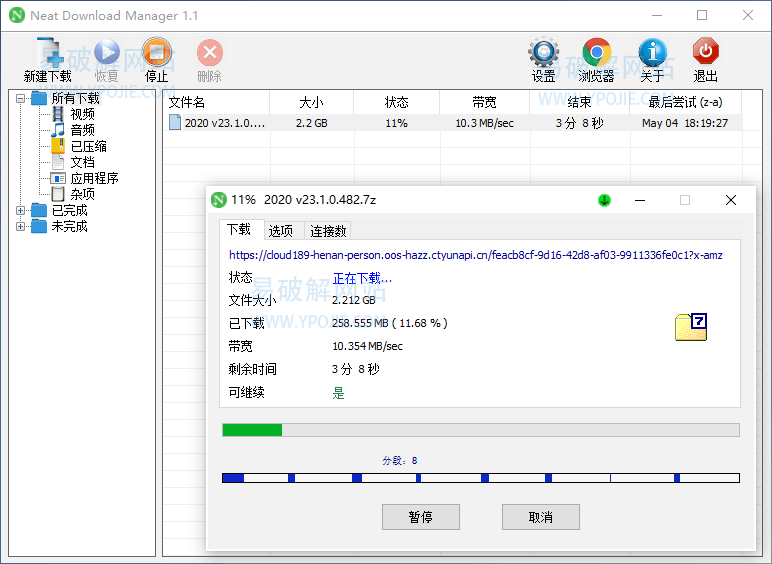Viewport: 772px width, 564px height.
Task: Click the May 04 18:19:27 cell
Action: [x=685, y=123]
